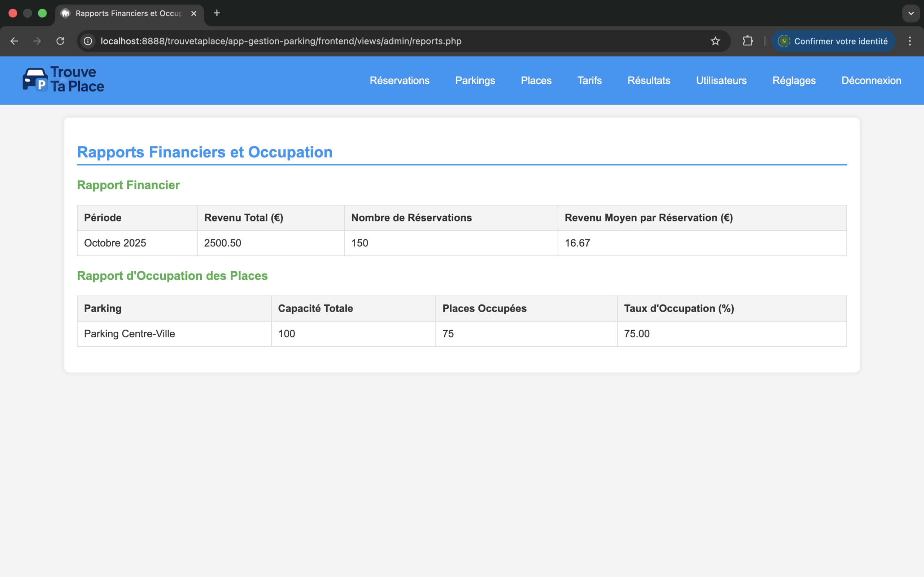Open Chrome's three-dot menu

910,41
